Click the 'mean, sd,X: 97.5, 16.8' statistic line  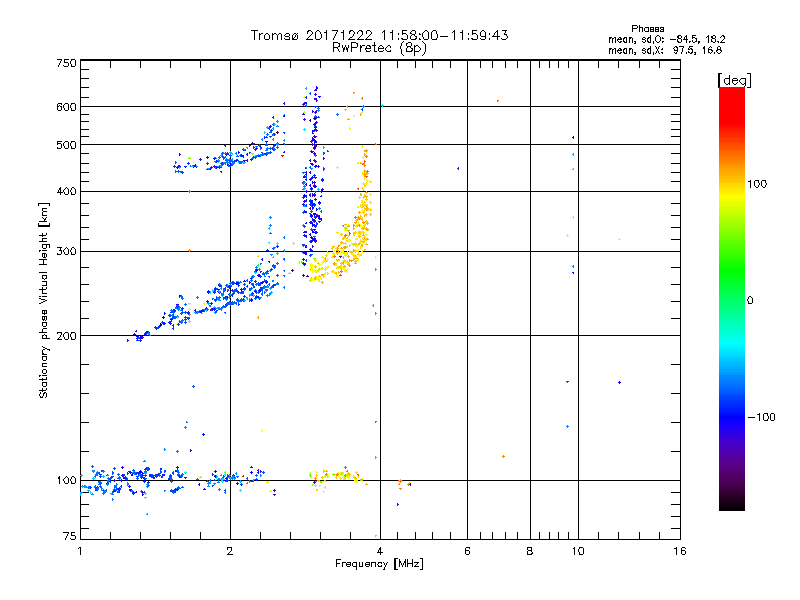click(665, 50)
